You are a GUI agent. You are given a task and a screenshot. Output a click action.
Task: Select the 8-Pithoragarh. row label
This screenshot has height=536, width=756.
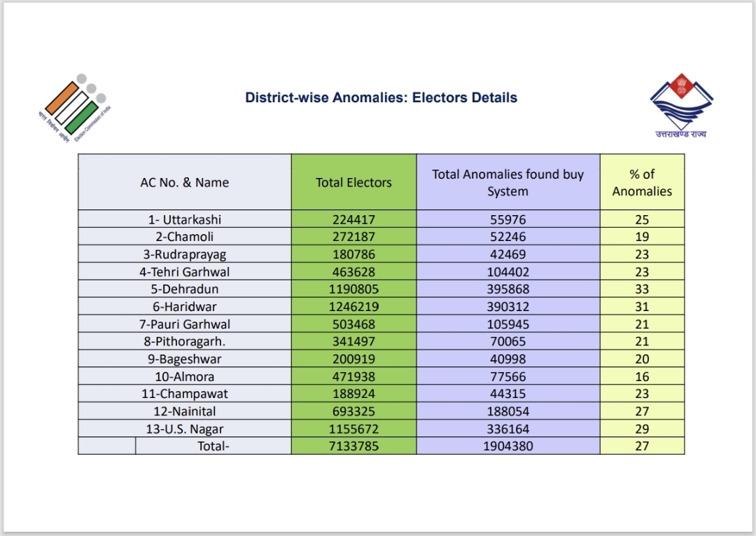coord(185,341)
